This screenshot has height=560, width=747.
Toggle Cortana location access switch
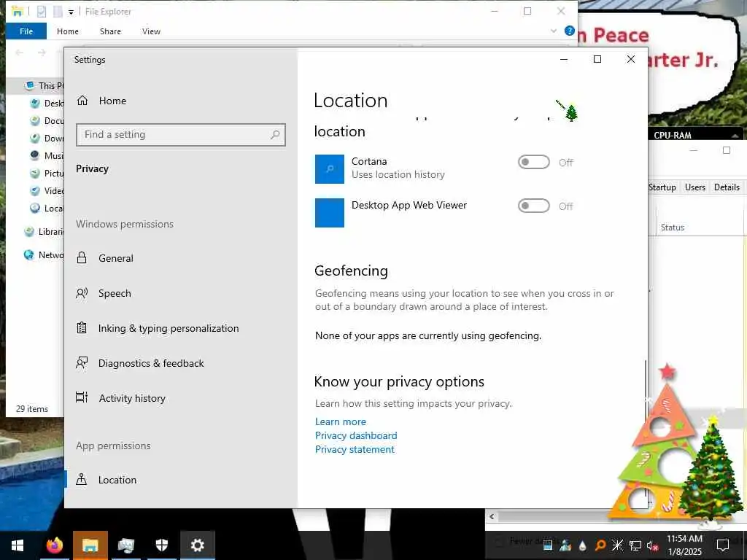pos(533,163)
